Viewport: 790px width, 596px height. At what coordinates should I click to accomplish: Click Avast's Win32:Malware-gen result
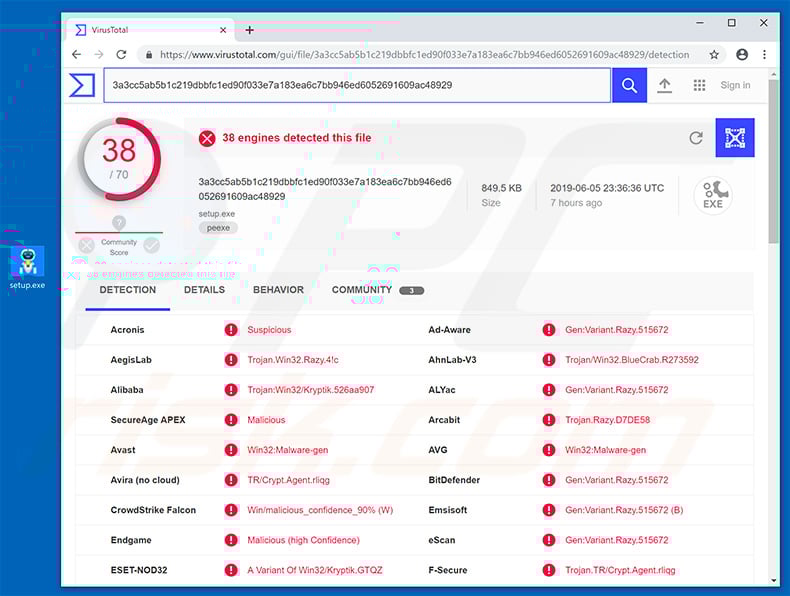pos(287,450)
